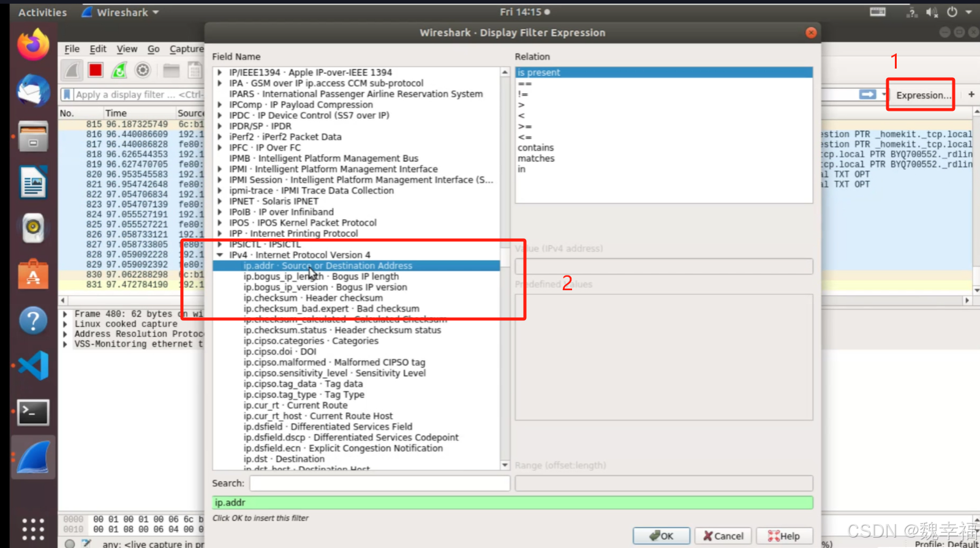
Task: Select the '==' relation
Action: [664, 83]
